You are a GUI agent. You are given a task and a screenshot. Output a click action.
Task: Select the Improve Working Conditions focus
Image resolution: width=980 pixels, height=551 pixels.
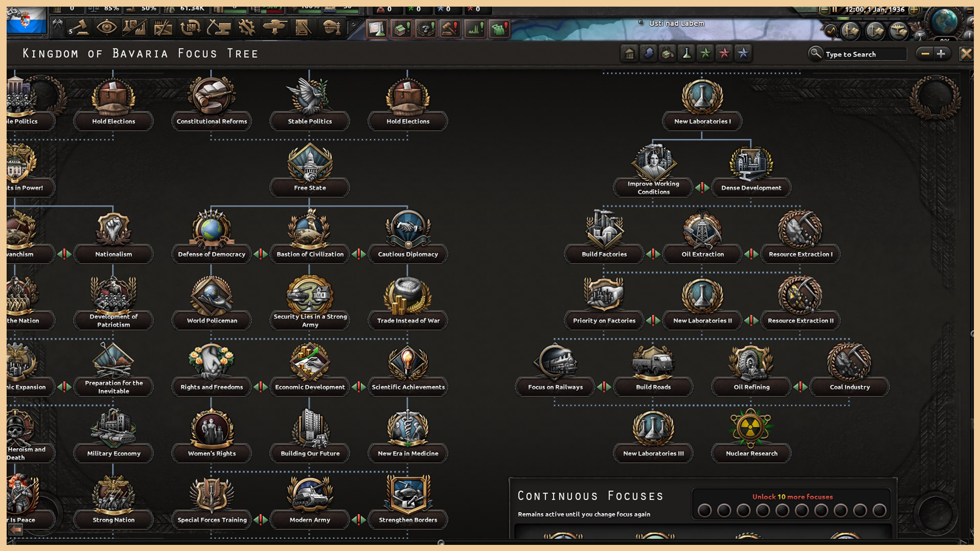click(653, 171)
